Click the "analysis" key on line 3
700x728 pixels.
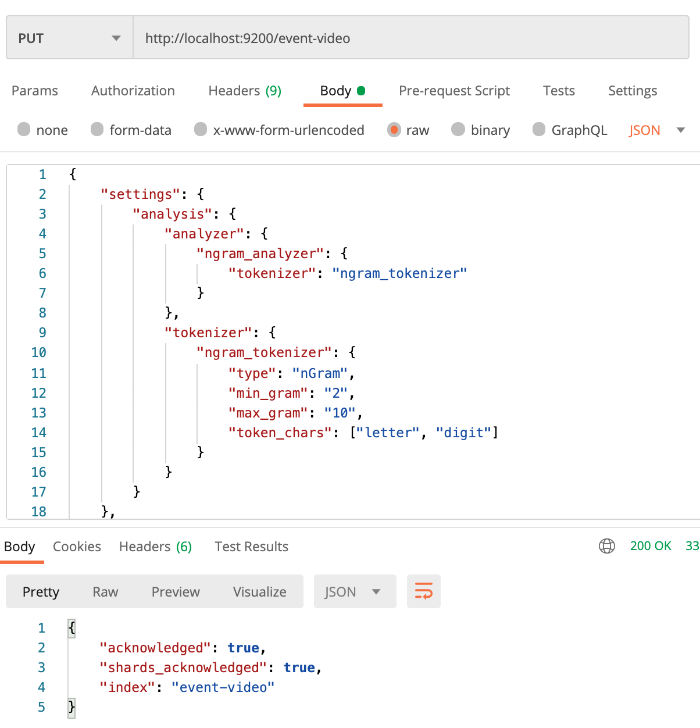(x=173, y=214)
